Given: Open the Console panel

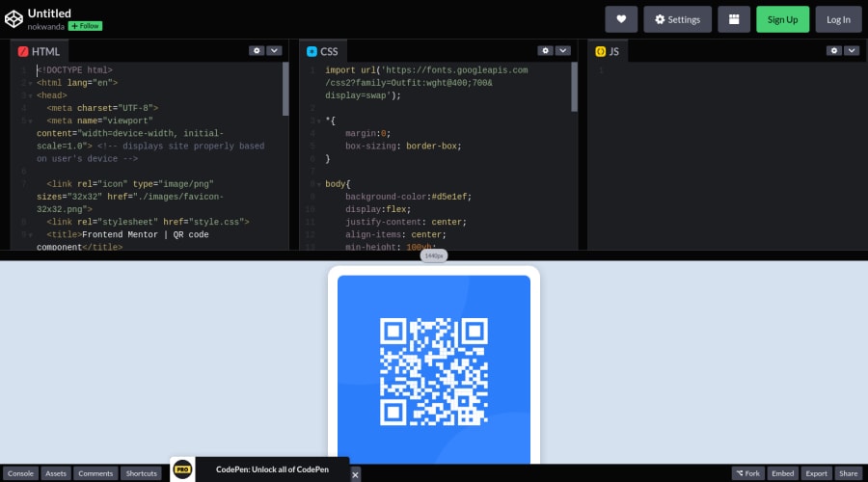Looking at the screenshot, I should 20,473.
